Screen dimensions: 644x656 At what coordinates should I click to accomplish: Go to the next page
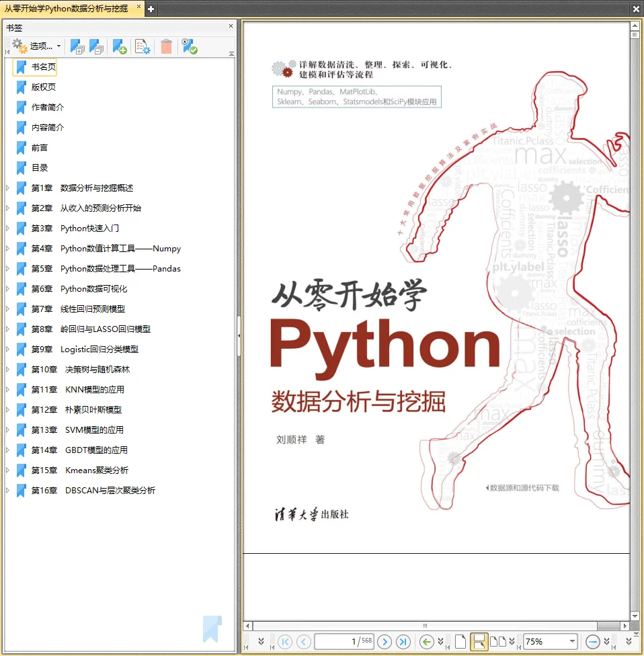(x=385, y=641)
